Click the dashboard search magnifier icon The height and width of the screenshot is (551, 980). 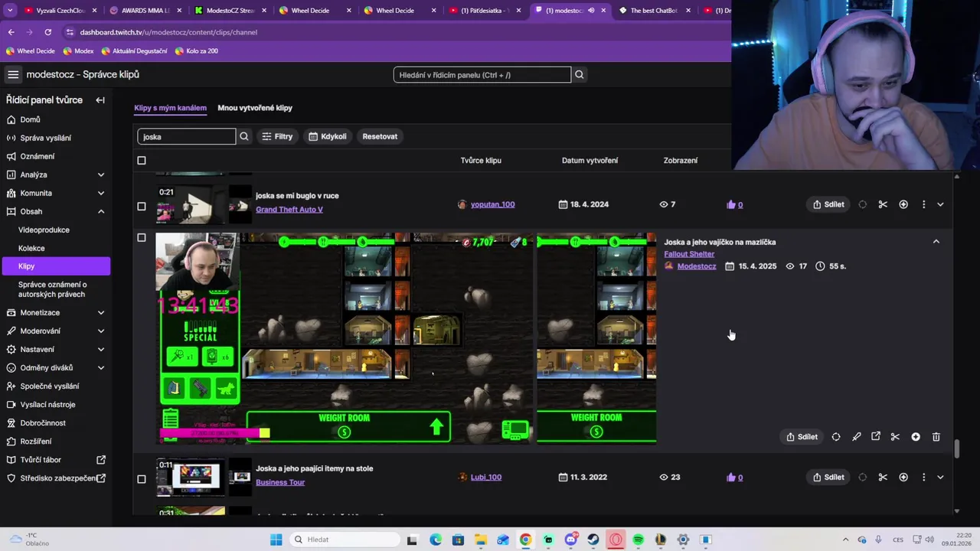pos(580,75)
